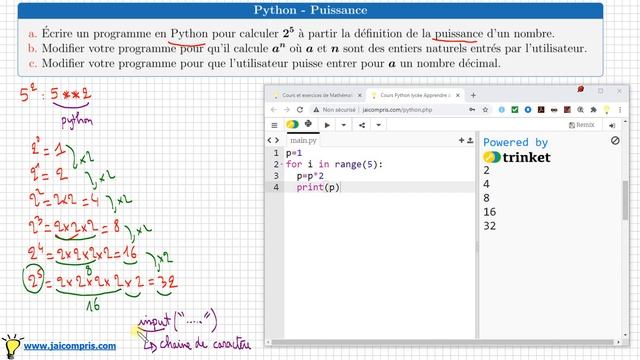The height and width of the screenshot is (360, 640).
Task: Click the Python logo icon in the toolbar
Action: (x=308, y=124)
